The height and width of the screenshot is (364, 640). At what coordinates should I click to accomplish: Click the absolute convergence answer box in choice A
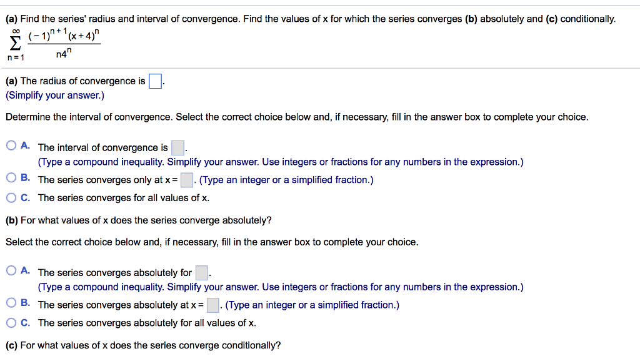[201, 272]
